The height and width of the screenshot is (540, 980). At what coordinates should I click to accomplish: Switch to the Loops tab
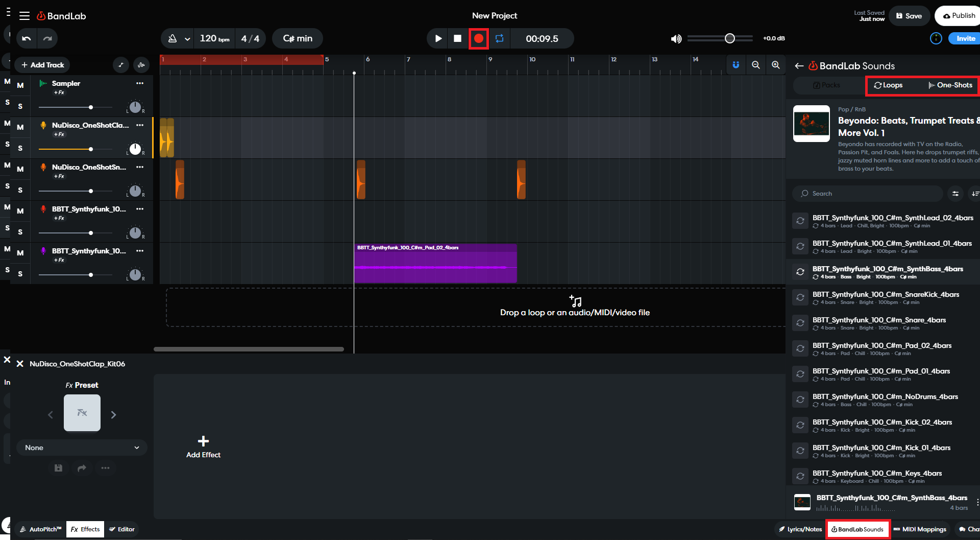pyautogui.click(x=888, y=85)
